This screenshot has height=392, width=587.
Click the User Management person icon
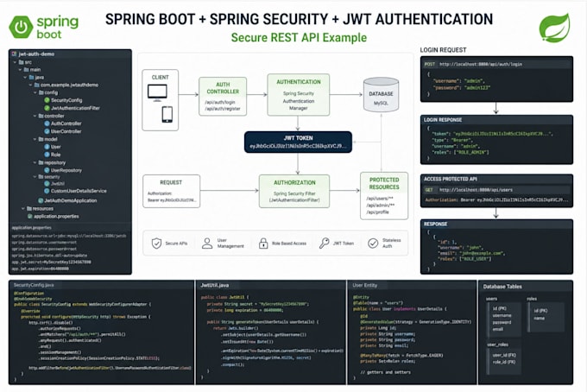(206, 243)
